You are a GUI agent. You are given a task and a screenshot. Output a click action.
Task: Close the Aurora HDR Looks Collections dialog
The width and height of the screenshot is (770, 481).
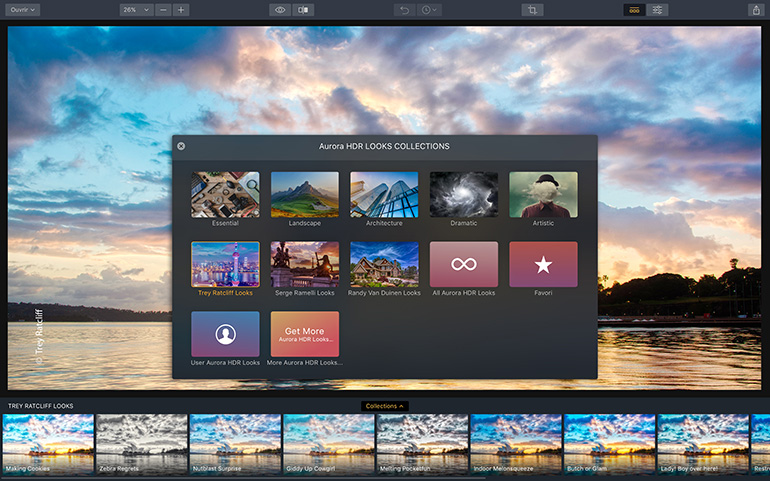click(x=181, y=146)
